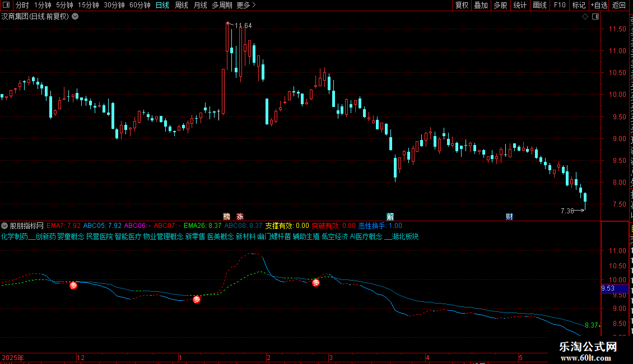Click the 低空经济 concept link
The height and width of the screenshot is (364, 633).
point(334,236)
